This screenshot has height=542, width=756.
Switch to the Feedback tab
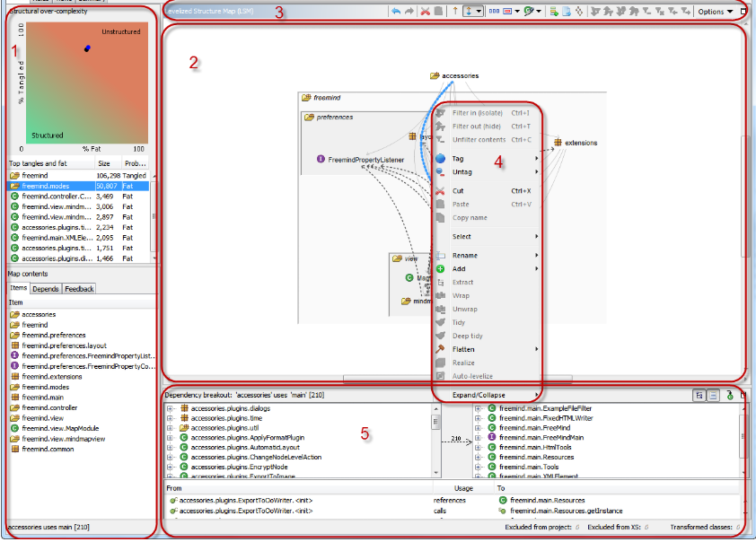[x=79, y=289]
